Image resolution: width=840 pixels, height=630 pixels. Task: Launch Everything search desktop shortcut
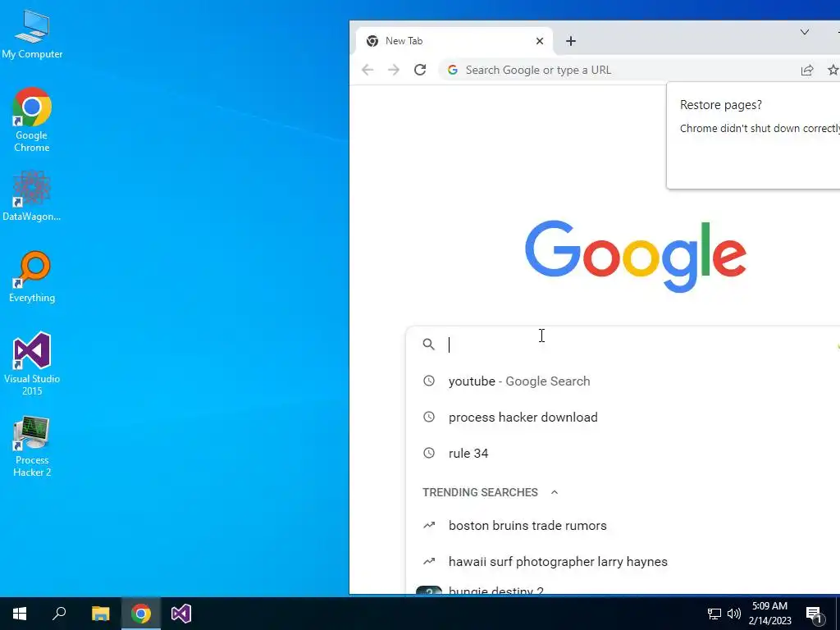tap(32, 276)
